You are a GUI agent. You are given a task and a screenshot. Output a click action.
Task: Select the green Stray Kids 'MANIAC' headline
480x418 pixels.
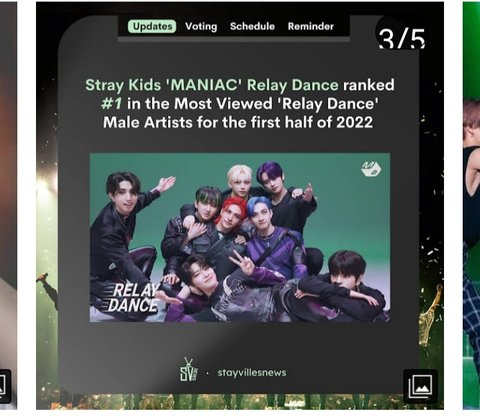click(x=212, y=85)
